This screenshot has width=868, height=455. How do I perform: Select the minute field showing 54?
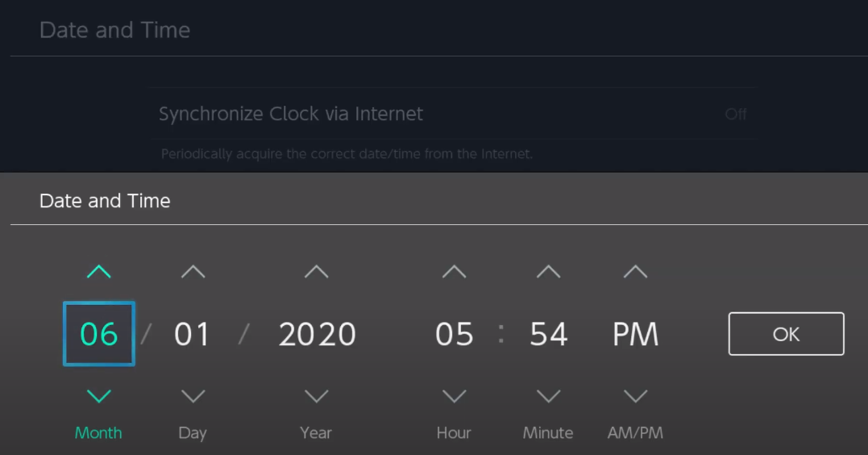[548, 334]
